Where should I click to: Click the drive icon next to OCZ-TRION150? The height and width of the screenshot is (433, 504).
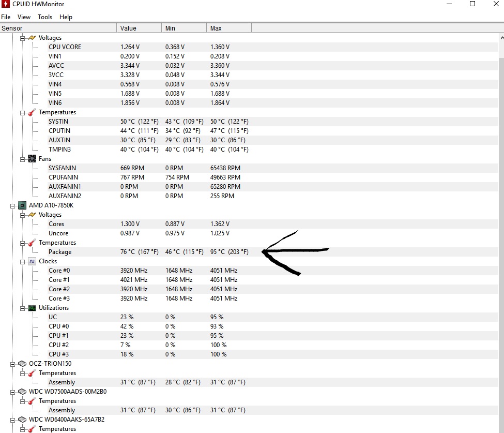click(x=22, y=364)
